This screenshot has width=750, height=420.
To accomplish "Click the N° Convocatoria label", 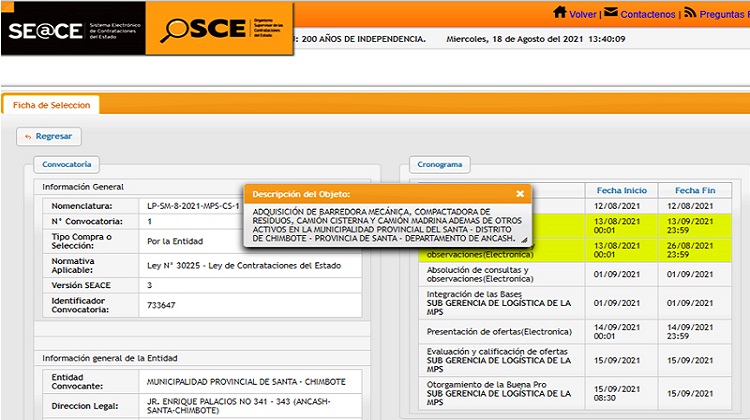I will click(87, 221).
